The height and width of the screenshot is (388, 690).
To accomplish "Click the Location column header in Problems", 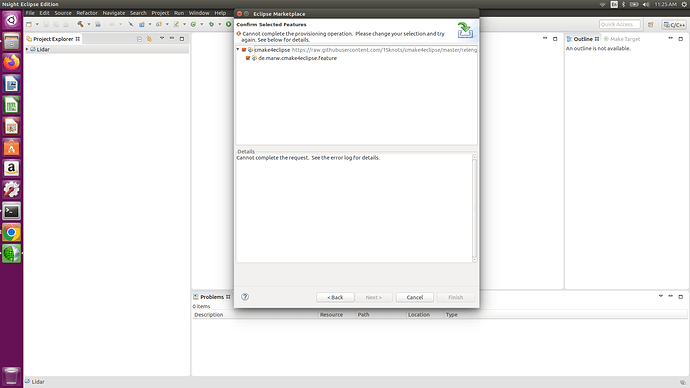I will [425, 315].
